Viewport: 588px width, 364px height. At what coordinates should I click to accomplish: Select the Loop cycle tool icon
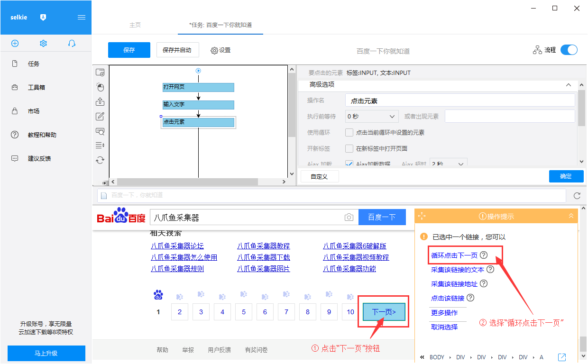100,160
